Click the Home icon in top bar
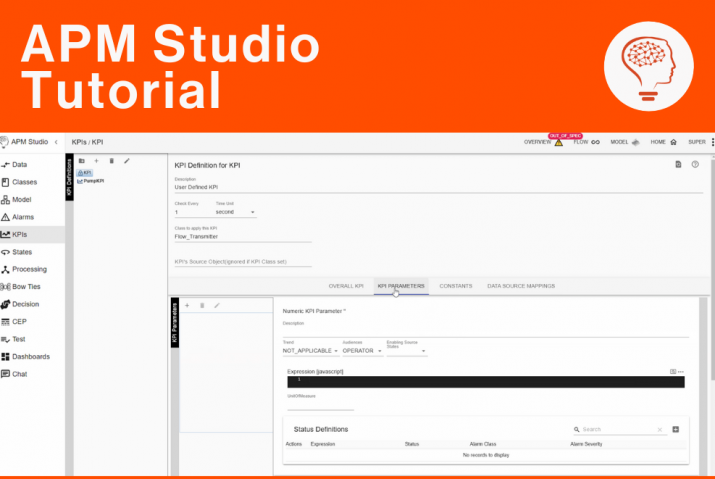715x479 pixels. tap(673, 142)
